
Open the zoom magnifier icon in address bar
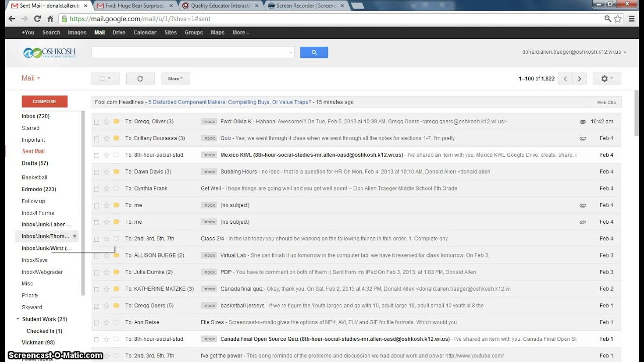(608, 19)
